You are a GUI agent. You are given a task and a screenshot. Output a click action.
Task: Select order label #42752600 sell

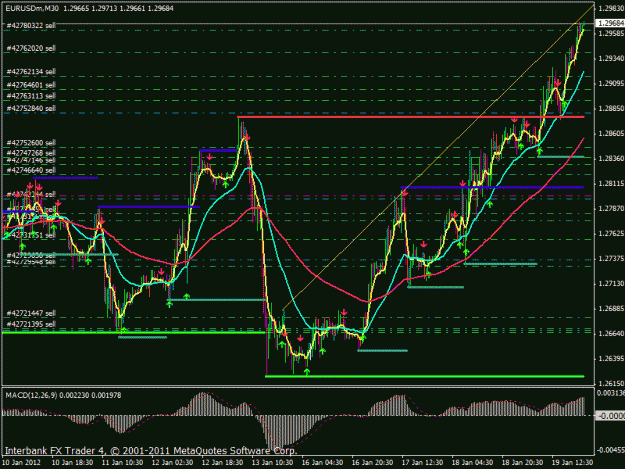31,143
